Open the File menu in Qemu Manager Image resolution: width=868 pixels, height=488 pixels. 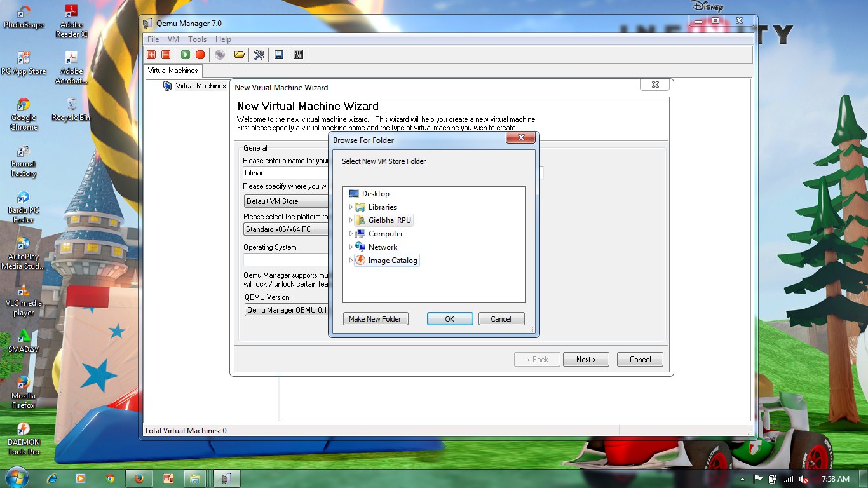[153, 39]
